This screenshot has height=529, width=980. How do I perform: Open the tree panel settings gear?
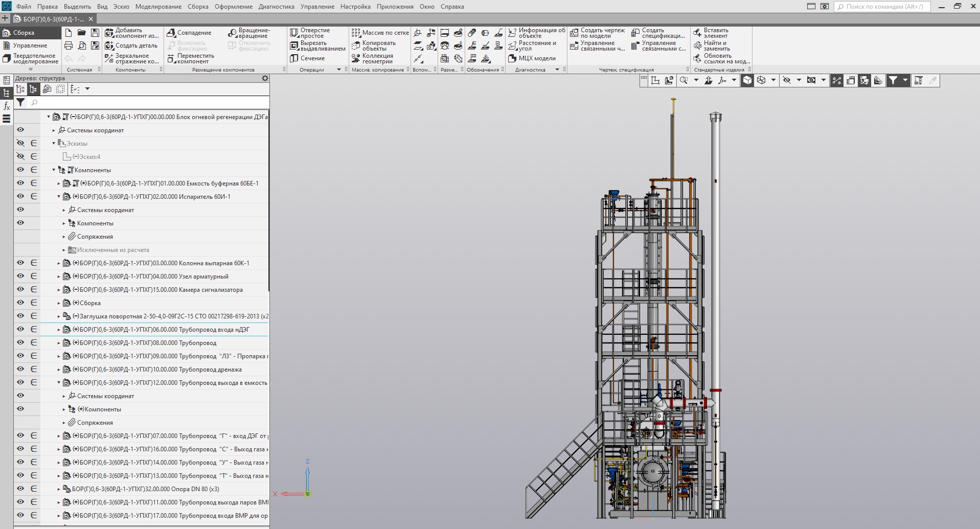click(x=265, y=78)
